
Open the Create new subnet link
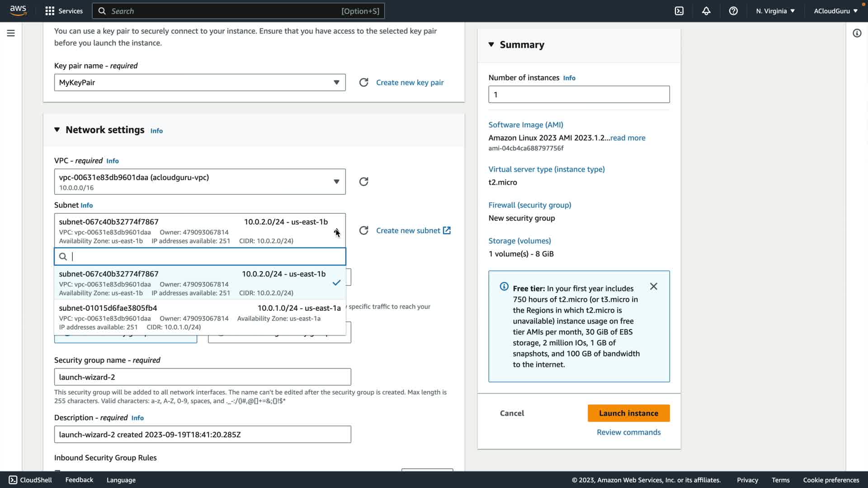click(x=413, y=230)
